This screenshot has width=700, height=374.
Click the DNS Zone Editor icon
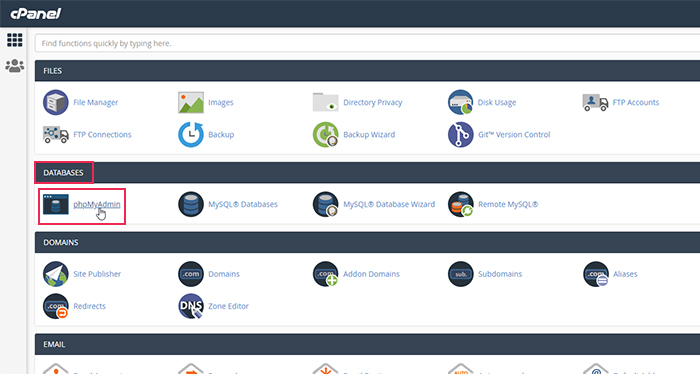point(191,306)
